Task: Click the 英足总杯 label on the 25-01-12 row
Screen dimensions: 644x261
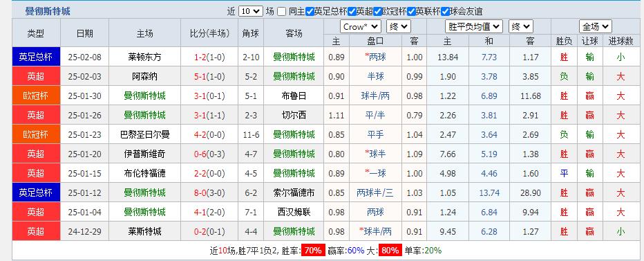Action: click(36, 192)
